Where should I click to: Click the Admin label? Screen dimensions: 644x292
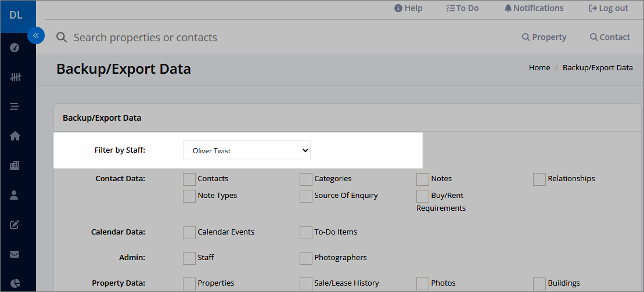(x=132, y=258)
